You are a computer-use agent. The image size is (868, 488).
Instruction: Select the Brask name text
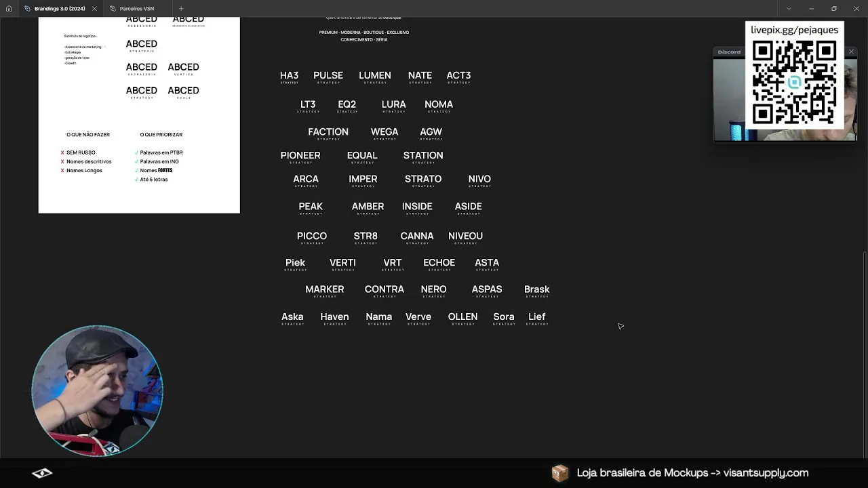point(536,289)
